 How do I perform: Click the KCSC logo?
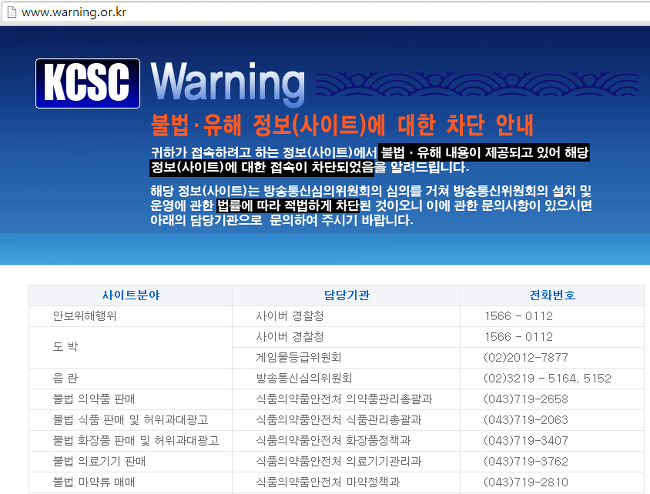click(x=87, y=83)
